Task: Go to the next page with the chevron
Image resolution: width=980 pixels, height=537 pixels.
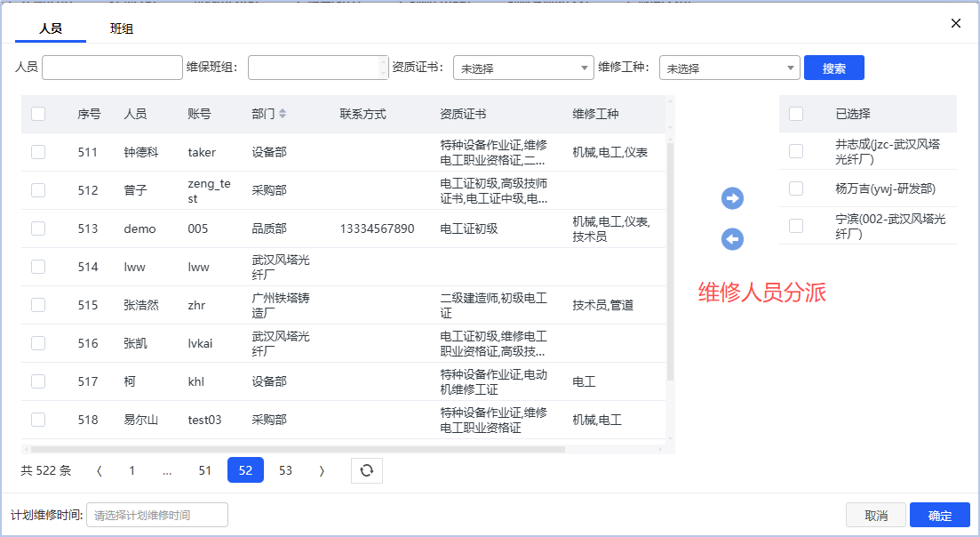Action: (x=322, y=470)
